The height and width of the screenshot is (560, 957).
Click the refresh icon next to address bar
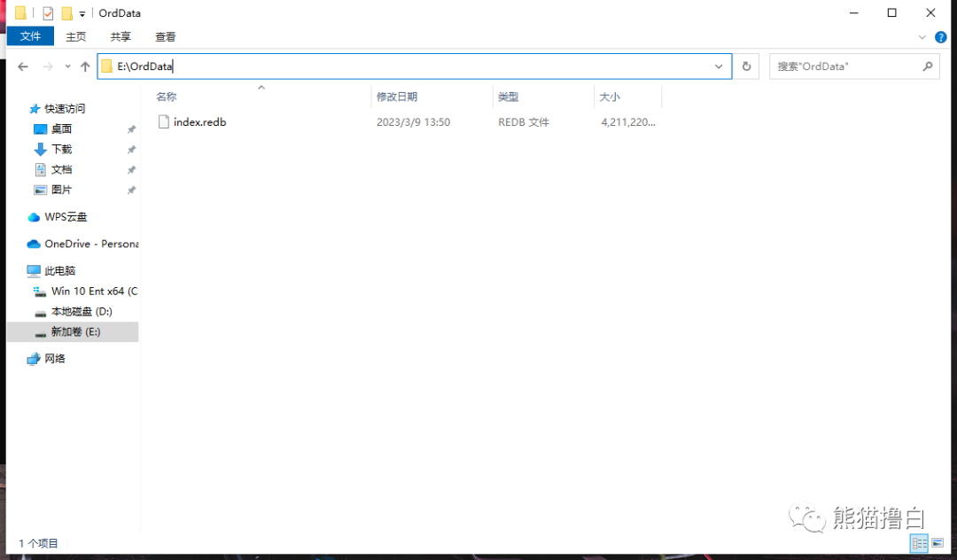click(747, 66)
